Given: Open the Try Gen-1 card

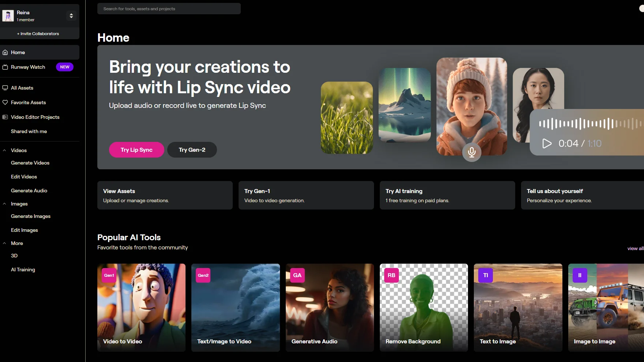Looking at the screenshot, I should [x=306, y=195].
